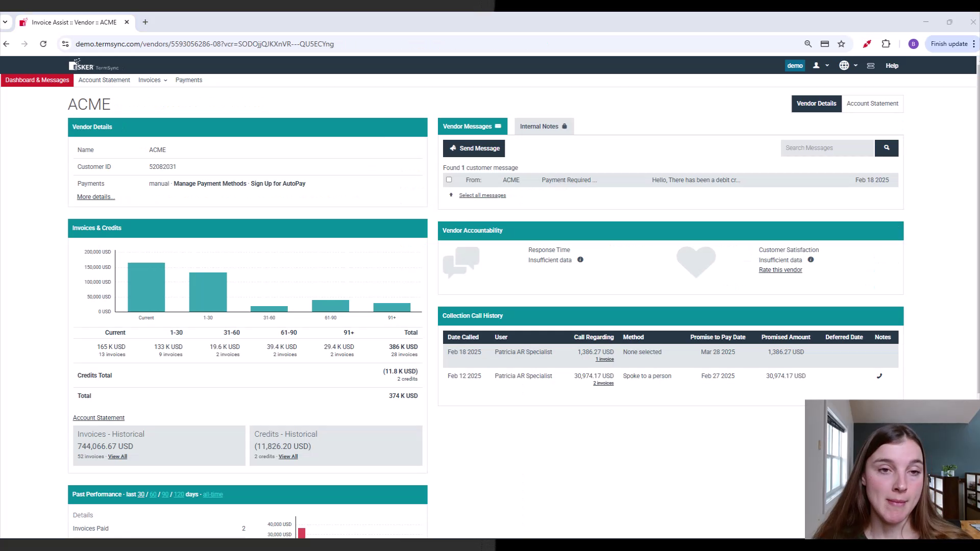The image size is (980, 551).
Task: Expand the Invoices navigation dropdown
Action: point(152,80)
